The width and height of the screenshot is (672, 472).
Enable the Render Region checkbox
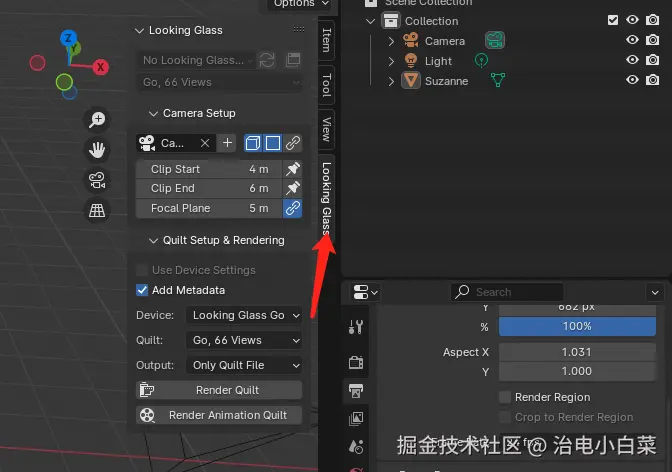(x=505, y=397)
